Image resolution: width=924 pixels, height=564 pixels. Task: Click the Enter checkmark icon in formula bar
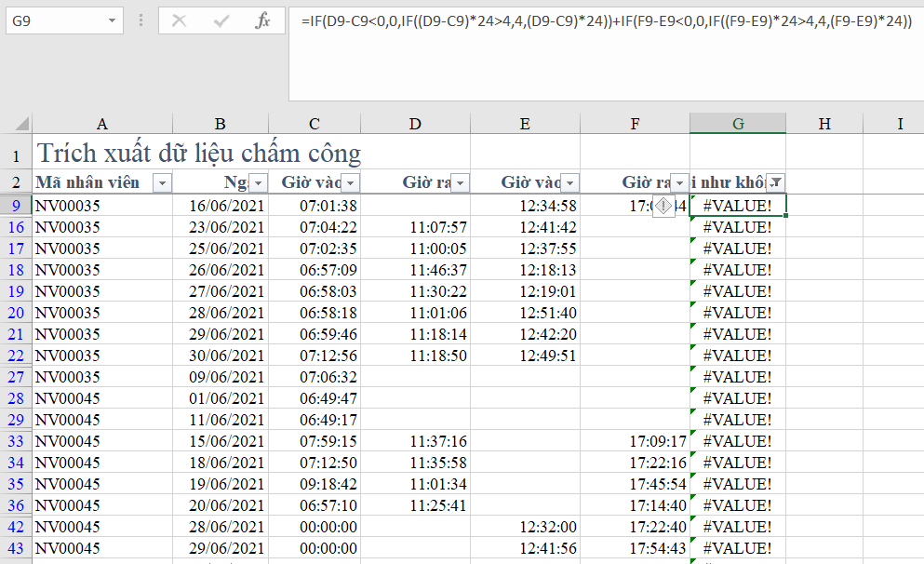click(221, 20)
